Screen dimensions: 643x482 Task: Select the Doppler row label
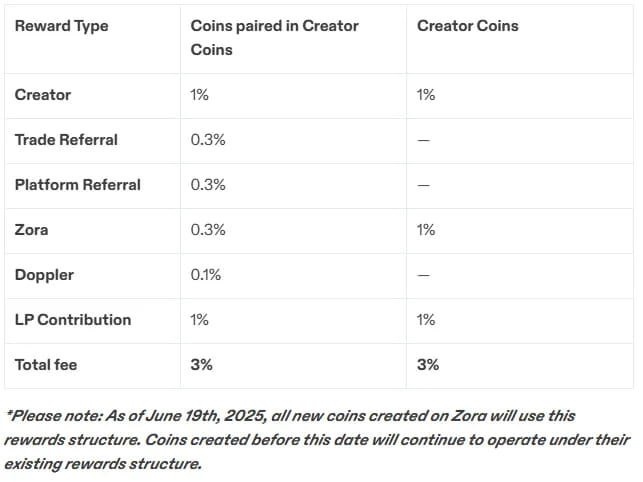[44, 275]
